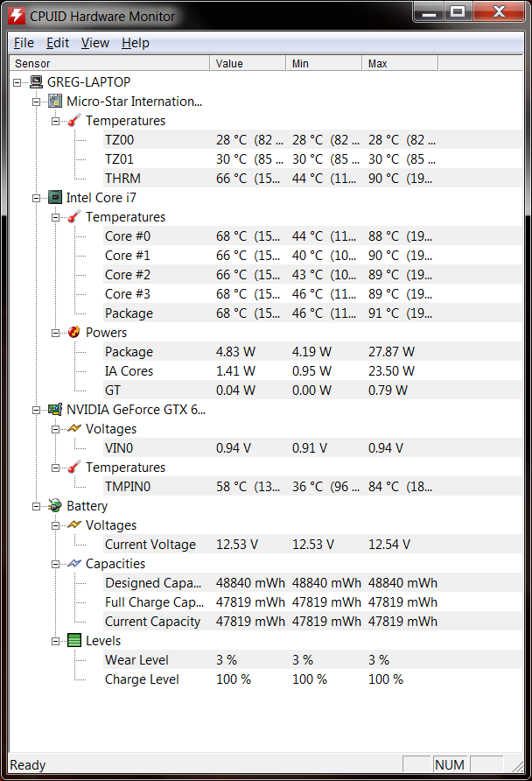
Task: Collapse the Capacities section
Action: 56,564
